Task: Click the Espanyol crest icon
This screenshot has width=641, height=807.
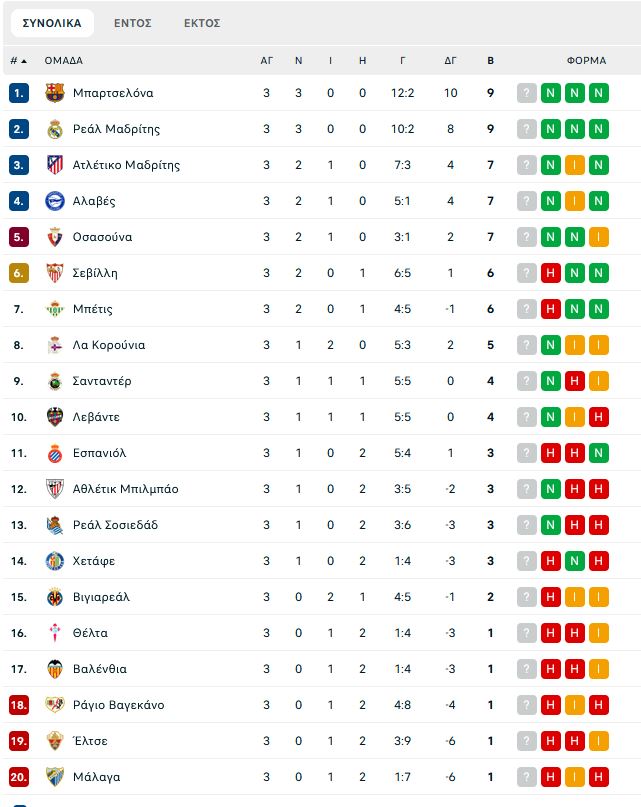Action: (x=55, y=453)
